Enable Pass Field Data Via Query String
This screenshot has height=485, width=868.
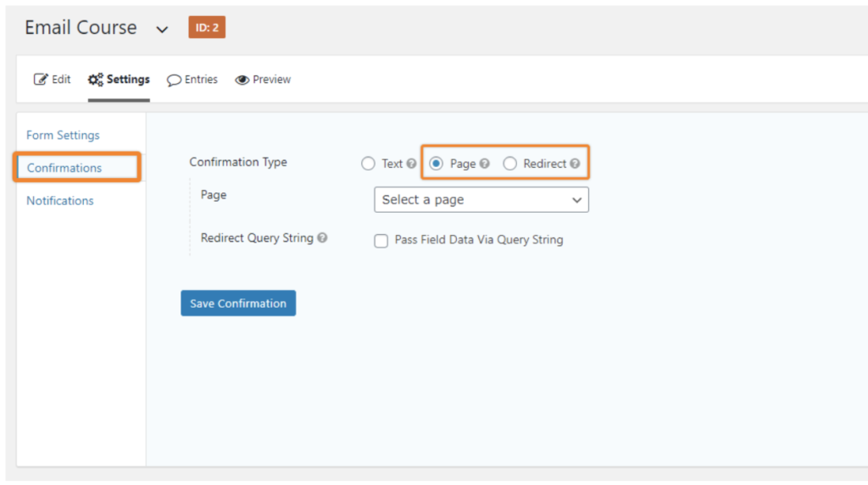tap(381, 241)
